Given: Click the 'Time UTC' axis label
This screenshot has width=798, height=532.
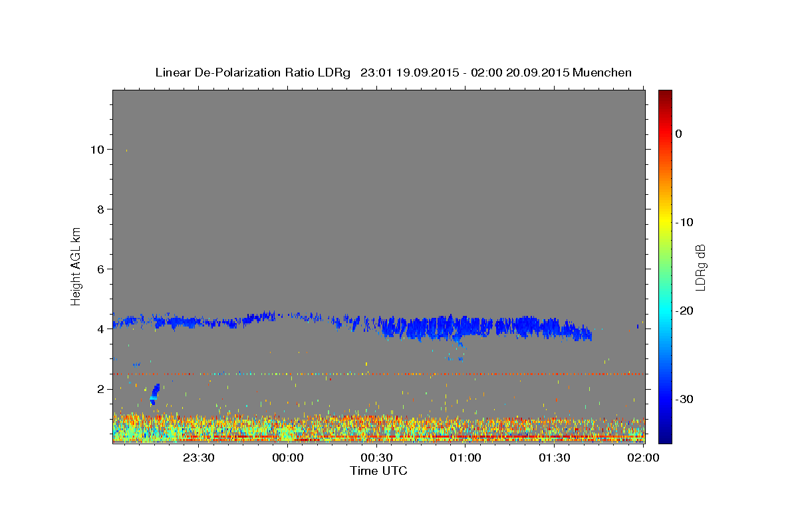Looking at the screenshot, I should 378,471.
